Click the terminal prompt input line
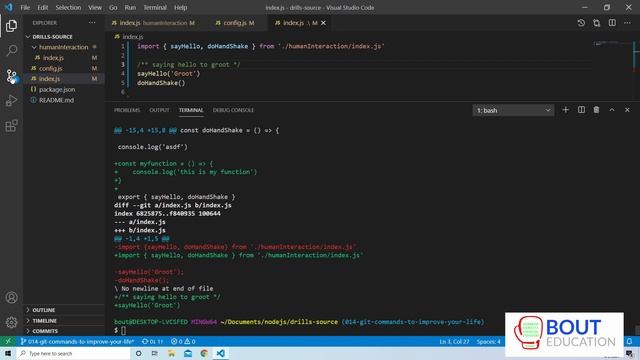640x360 pixels. pos(124,330)
